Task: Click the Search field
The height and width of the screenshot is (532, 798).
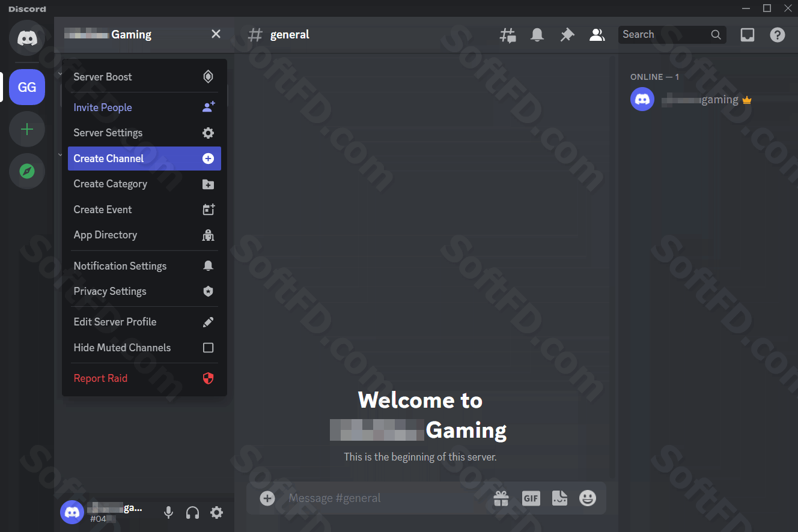Action: click(x=672, y=35)
